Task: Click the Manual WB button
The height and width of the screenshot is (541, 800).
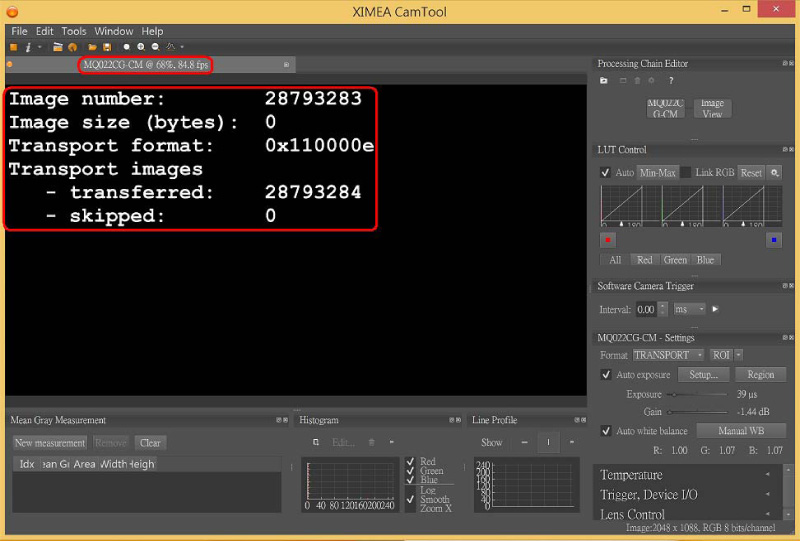Action: pyautogui.click(x=739, y=431)
